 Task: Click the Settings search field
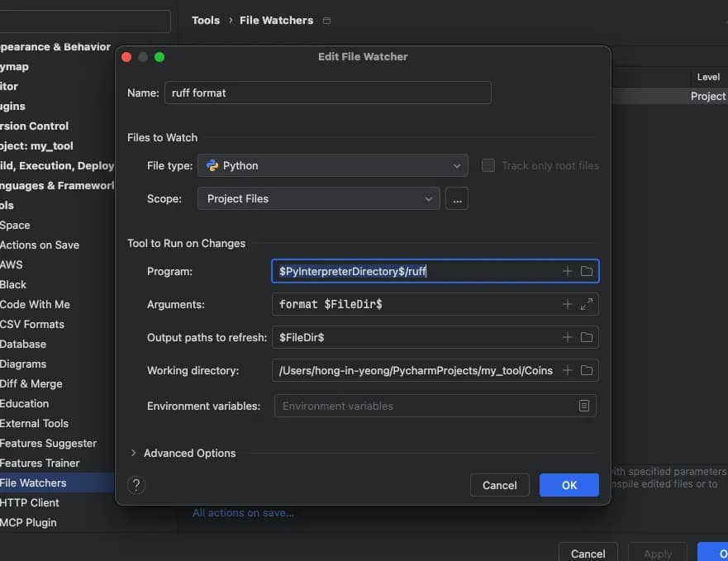tap(85, 21)
